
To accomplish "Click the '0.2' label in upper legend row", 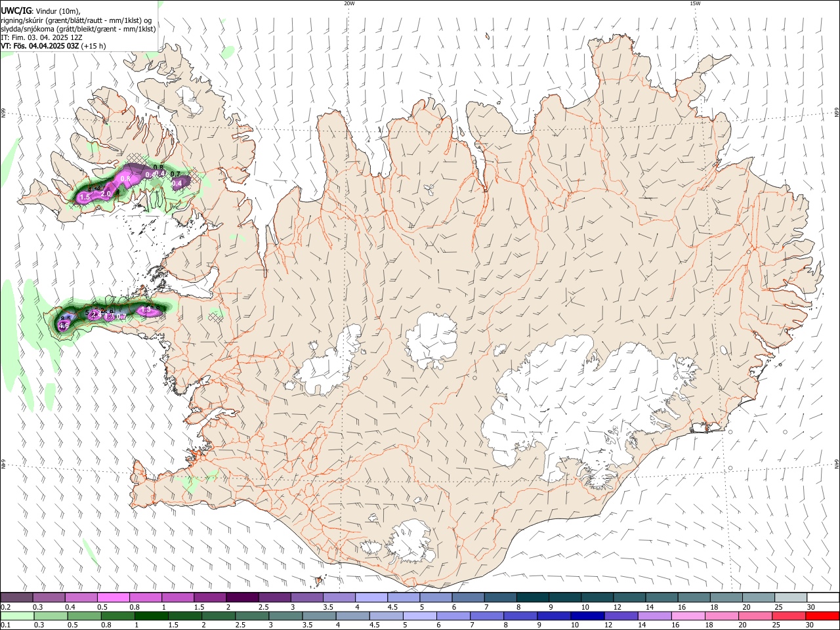I will (x=5, y=607).
